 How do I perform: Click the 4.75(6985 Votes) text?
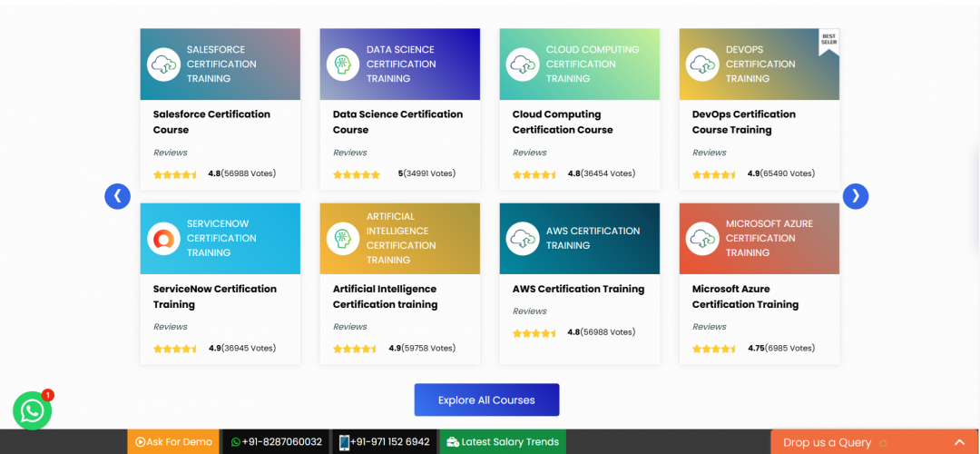point(781,348)
